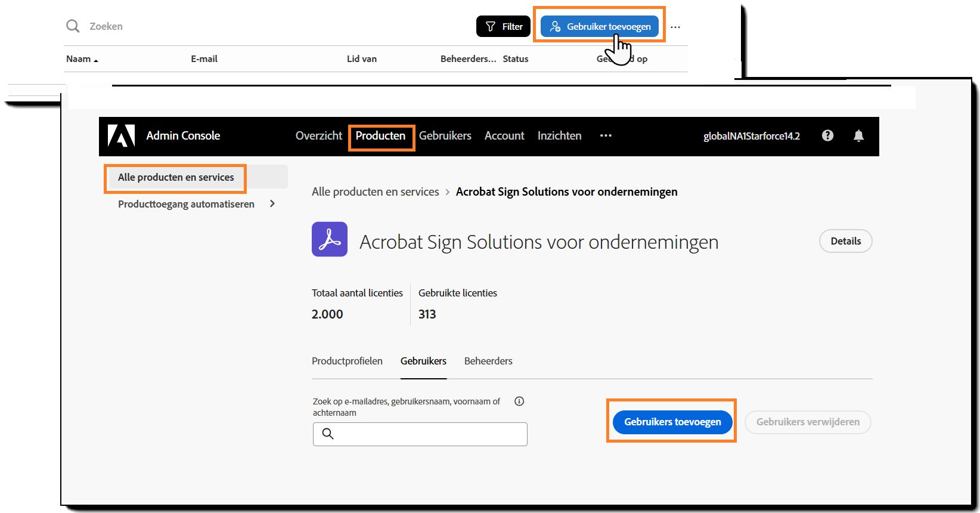Select Producttoegang automatiseren in sidebar

tap(186, 204)
